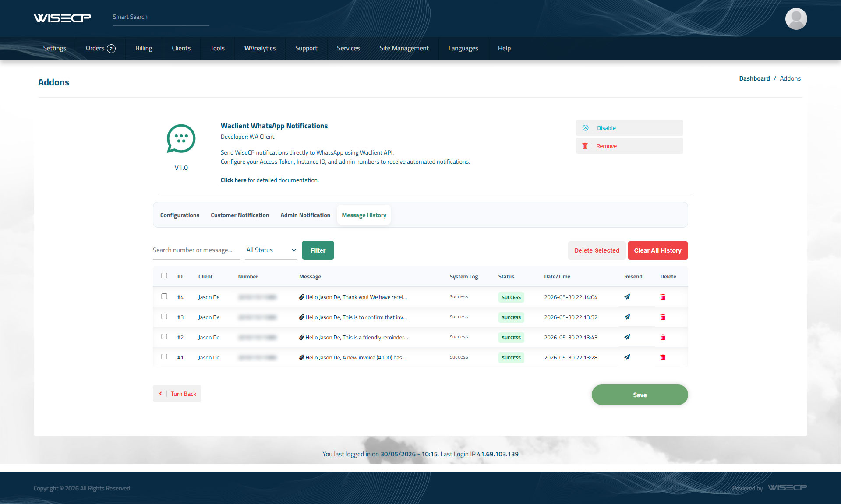This screenshot has height=504, width=841.
Task: Tick the checkbox for message #4
Action: [x=164, y=296]
